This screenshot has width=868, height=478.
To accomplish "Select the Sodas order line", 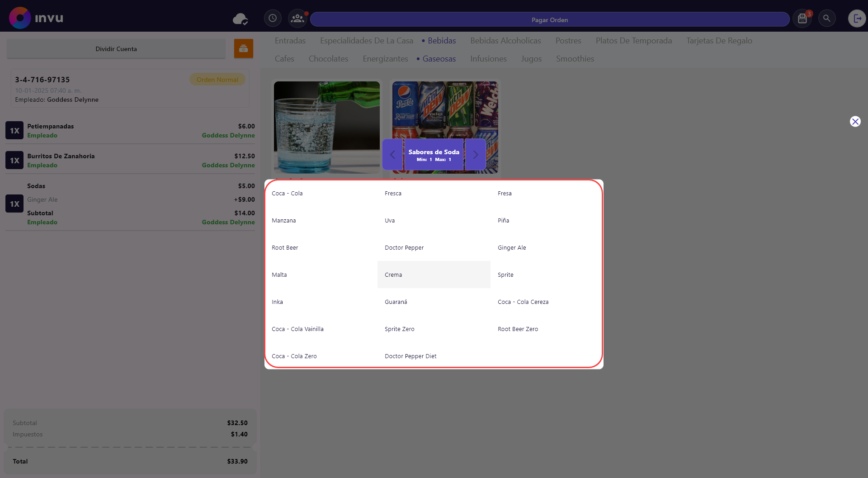I will pos(130,204).
